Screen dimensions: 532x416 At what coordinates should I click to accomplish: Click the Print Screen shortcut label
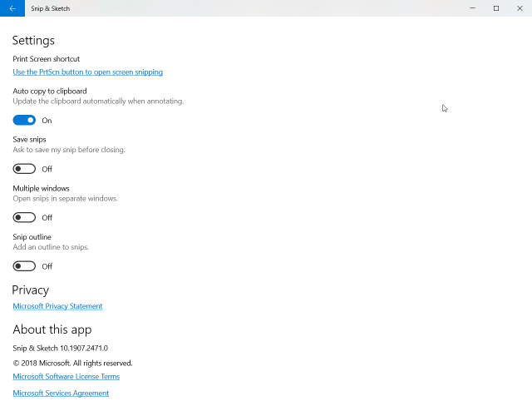coord(47,59)
